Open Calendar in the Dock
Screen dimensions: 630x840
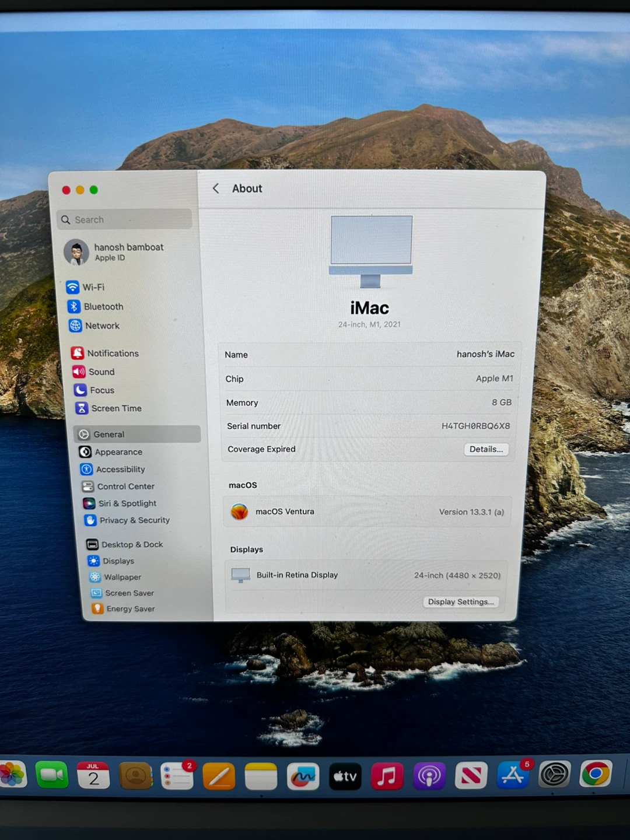pyautogui.click(x=93, y=776)
